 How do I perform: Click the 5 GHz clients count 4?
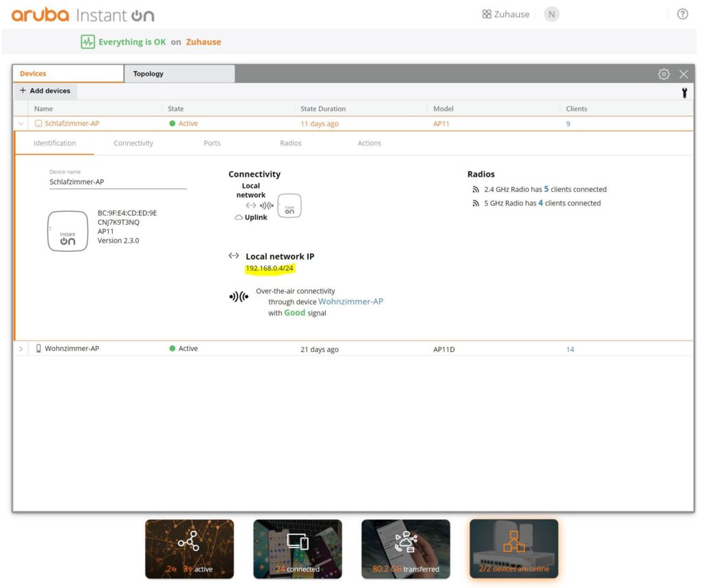tap(540, 203)
